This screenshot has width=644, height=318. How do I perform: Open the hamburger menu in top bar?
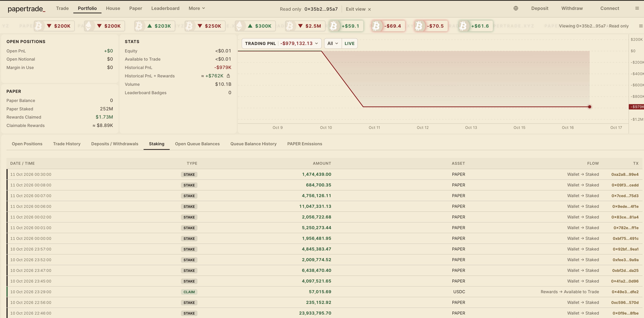tap(637, 8)
